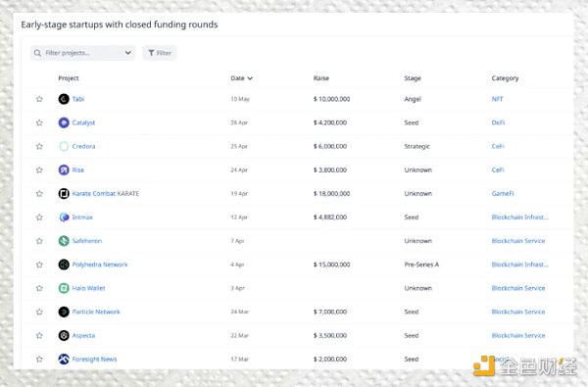Star the Polyhedra Network row
This screenshot has width=588, height=387.
tap(39, 265)
